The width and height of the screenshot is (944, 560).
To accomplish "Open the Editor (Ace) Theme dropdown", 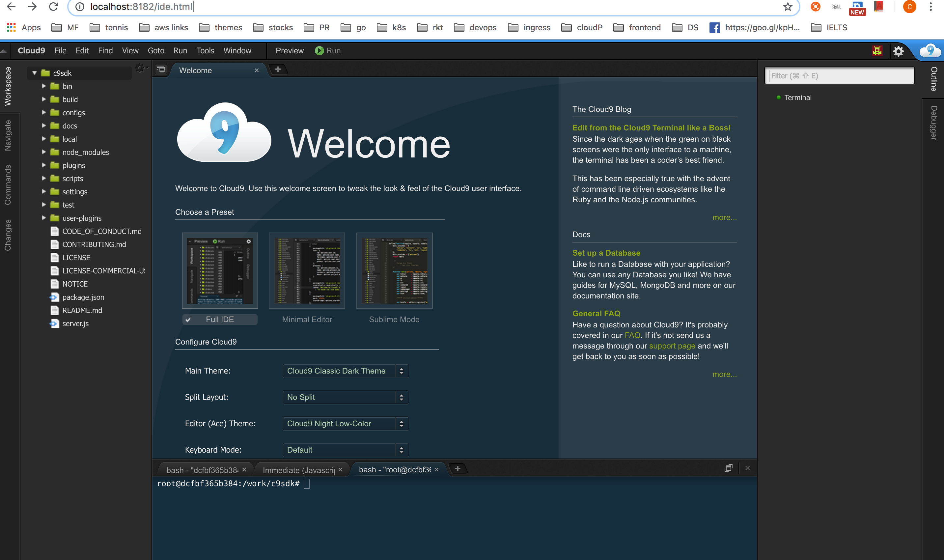I will point(345,424).
